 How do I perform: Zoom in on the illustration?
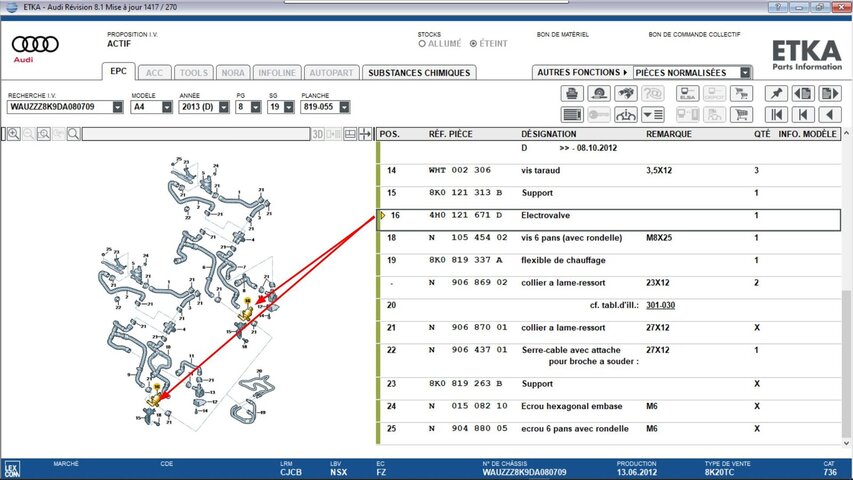(14, 134)
